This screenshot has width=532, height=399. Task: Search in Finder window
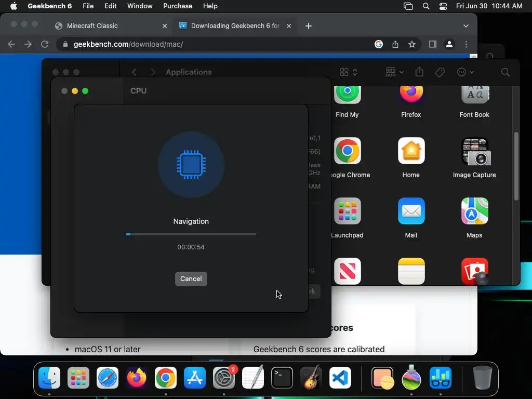pos(505,72)
